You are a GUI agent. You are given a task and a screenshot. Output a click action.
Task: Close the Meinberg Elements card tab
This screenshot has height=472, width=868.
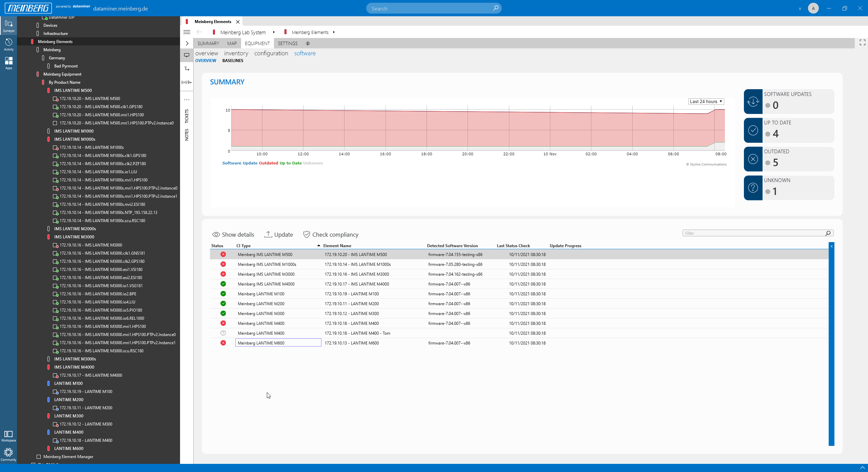point(238,22)
